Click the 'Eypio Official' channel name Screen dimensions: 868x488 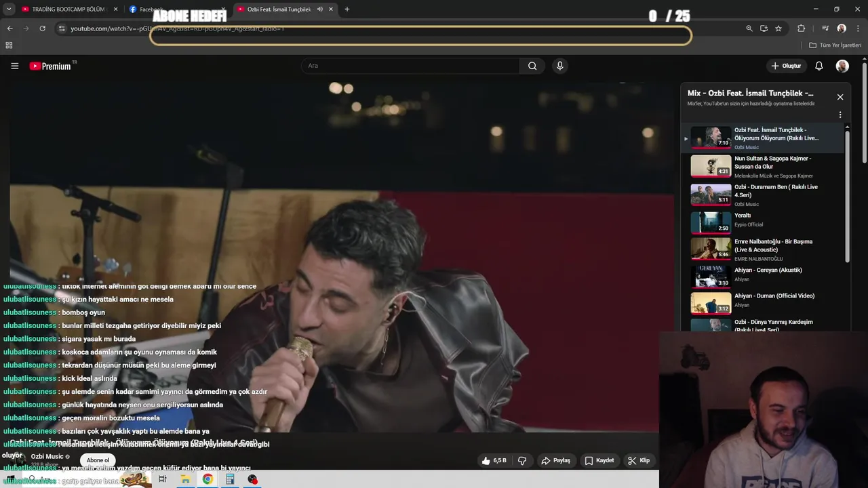click(749, 225)
